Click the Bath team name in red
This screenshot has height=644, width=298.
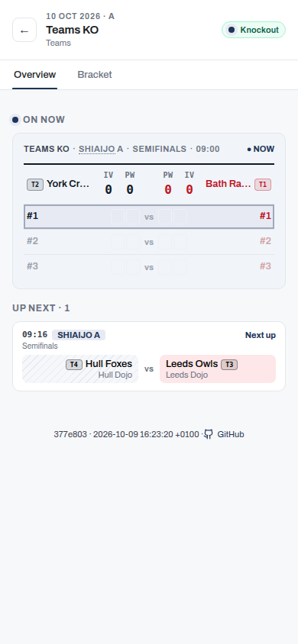pos(228,184)
